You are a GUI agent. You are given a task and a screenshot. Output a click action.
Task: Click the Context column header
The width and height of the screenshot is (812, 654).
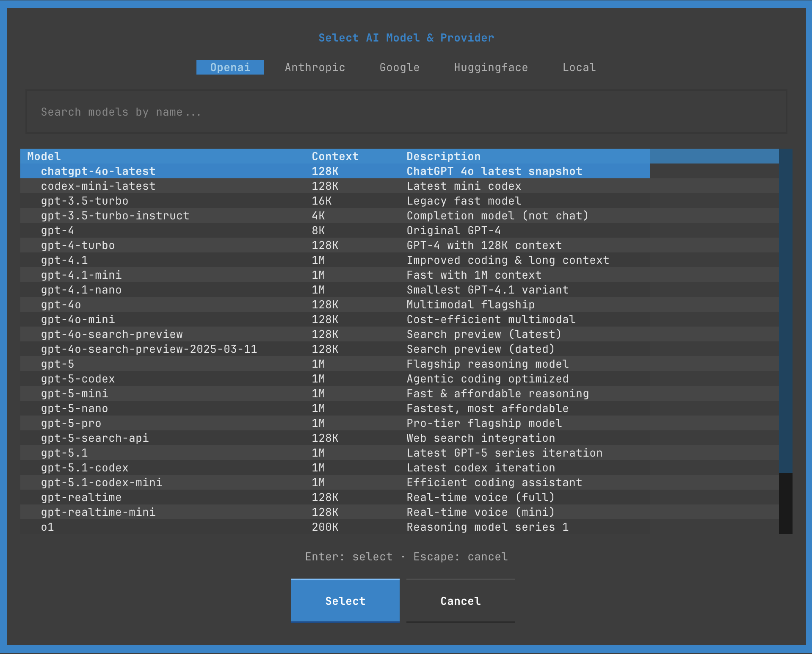click(x=335, y=156)
